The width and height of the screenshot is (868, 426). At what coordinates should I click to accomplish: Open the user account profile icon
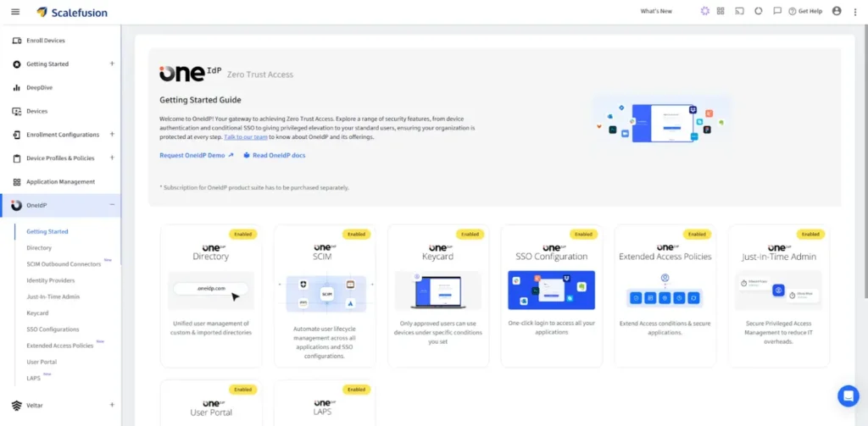[837, 11]
